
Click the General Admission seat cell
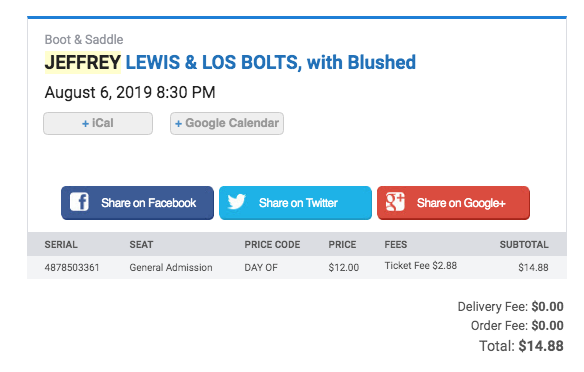(x=171, y=267)
